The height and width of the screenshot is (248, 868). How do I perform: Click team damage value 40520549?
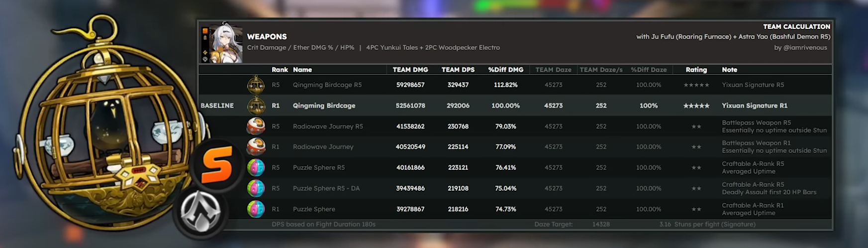click(x=410, y=147)
